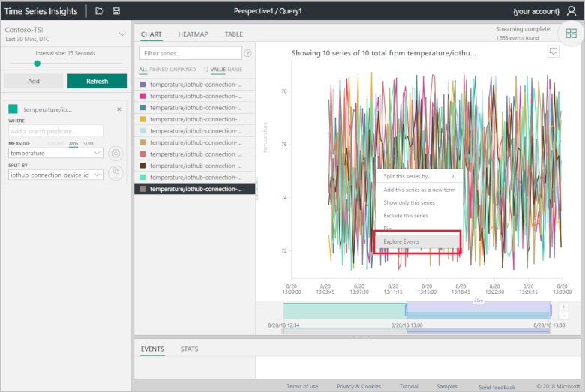Open the iothub-connection-device-id split by dropdown
Image resolution: width=585 pixels, height=392 pixels.
[55, 175]
